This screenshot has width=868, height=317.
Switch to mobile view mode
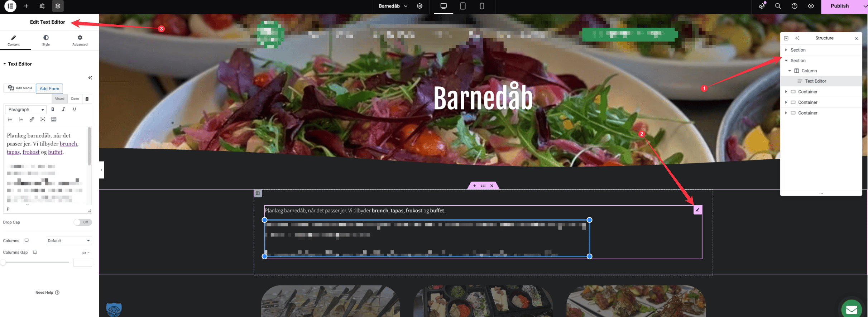pos(482,6)
